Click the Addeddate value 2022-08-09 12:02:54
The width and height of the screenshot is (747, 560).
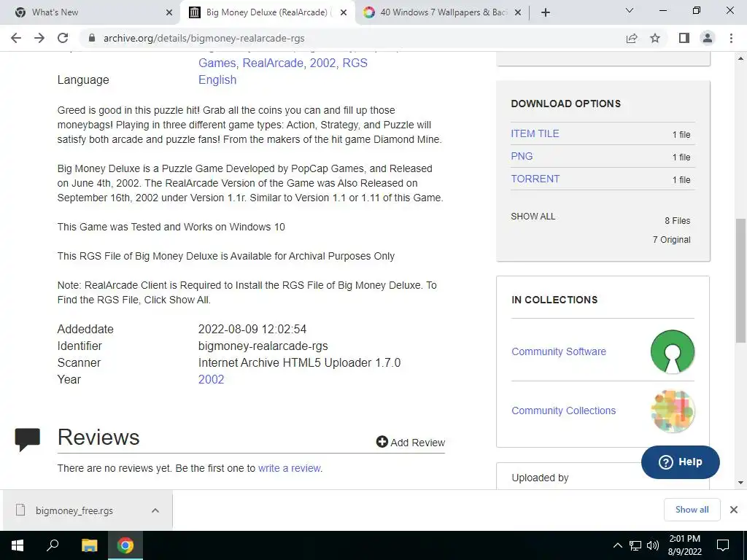252,329
